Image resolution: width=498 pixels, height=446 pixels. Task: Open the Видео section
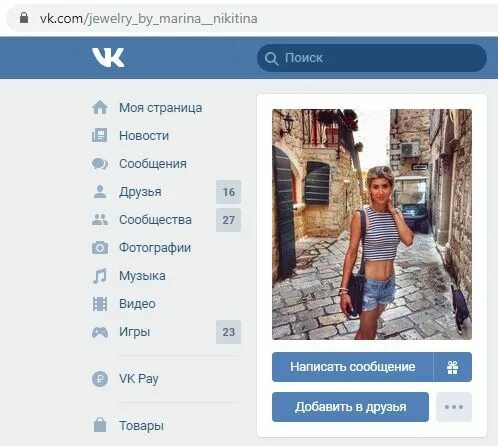(x=137, y=304)
